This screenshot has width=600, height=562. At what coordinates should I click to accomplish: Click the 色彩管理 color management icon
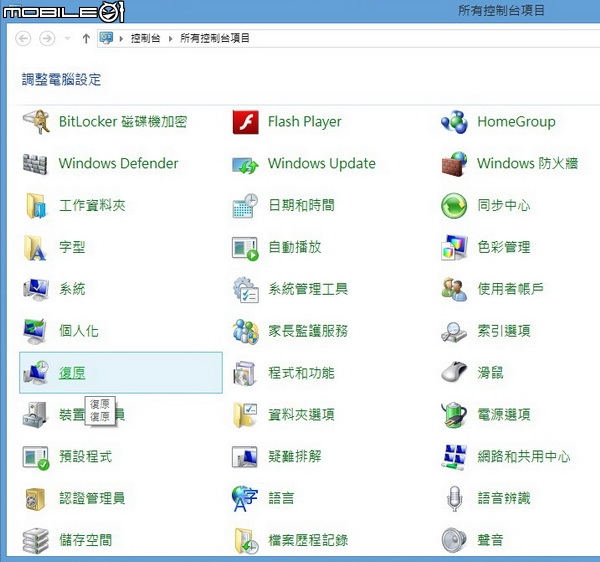[454, 248]
